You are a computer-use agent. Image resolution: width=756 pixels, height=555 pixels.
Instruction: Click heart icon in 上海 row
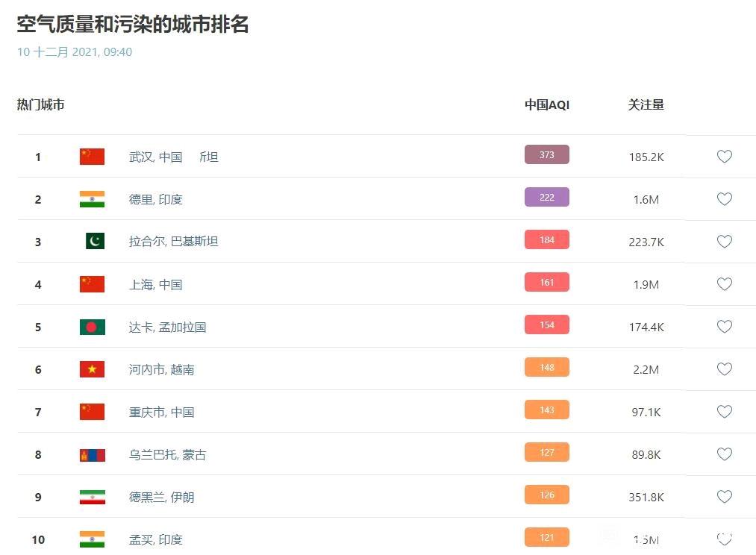click(724, 284)
